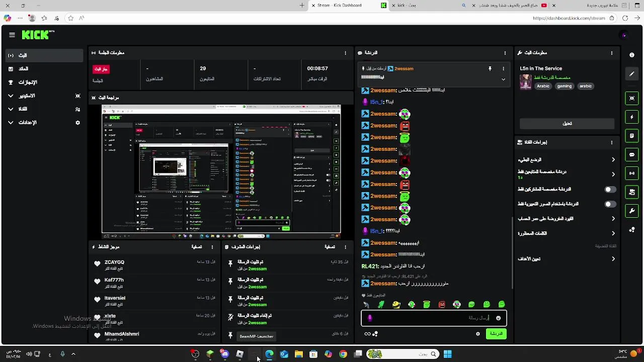Click the activity feed تصفية filter

pyautogui.click(x=197, y=247)
